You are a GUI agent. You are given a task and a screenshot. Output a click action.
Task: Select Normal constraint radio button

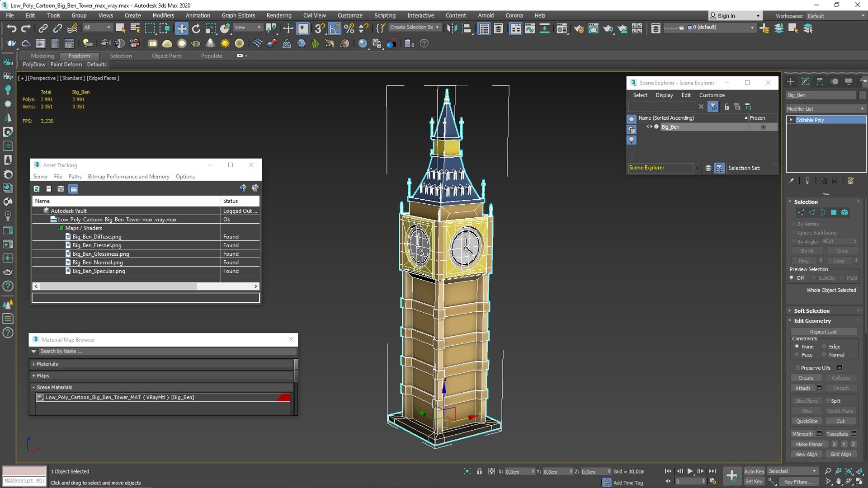(x=824, y=355)
